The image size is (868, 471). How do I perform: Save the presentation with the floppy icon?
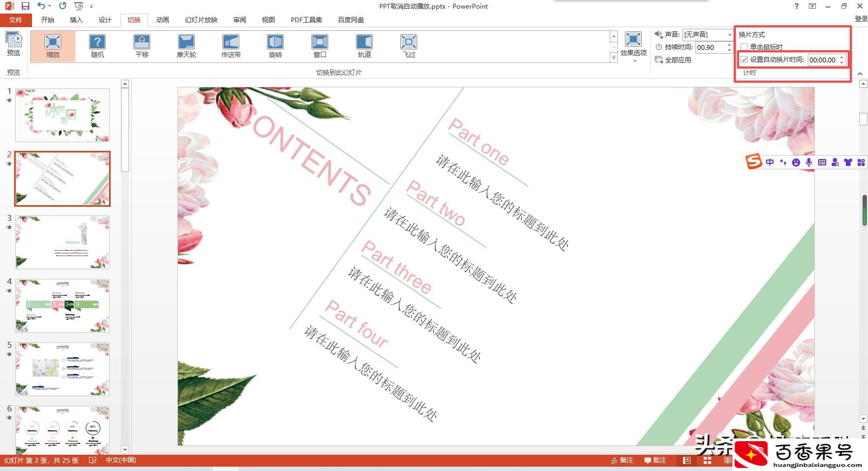pos(25,6)
